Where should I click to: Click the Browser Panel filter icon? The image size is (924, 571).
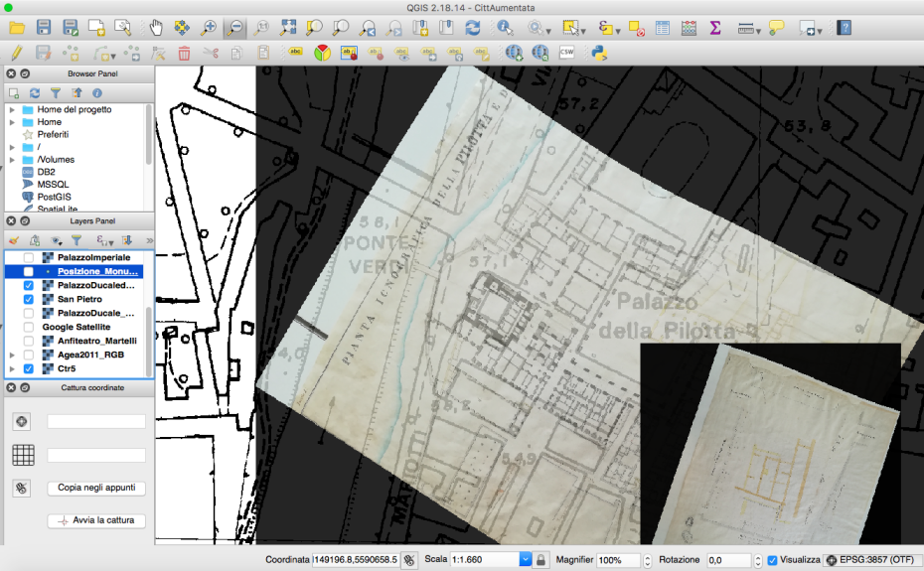(56, 93)
